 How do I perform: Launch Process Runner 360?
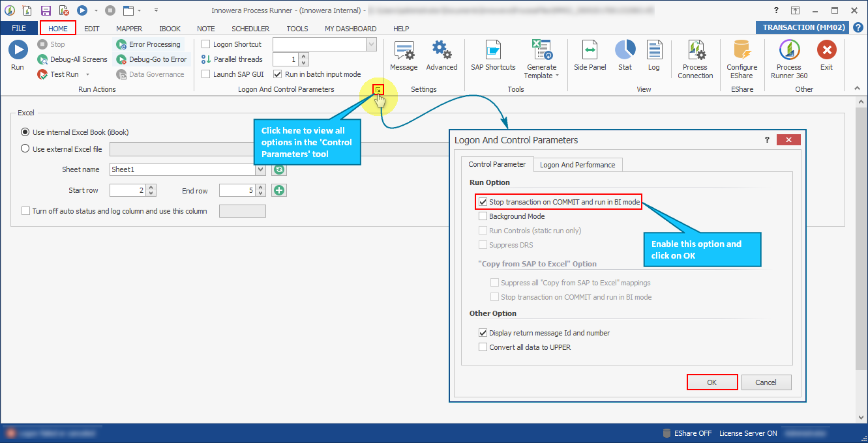(x=789, y=53)
